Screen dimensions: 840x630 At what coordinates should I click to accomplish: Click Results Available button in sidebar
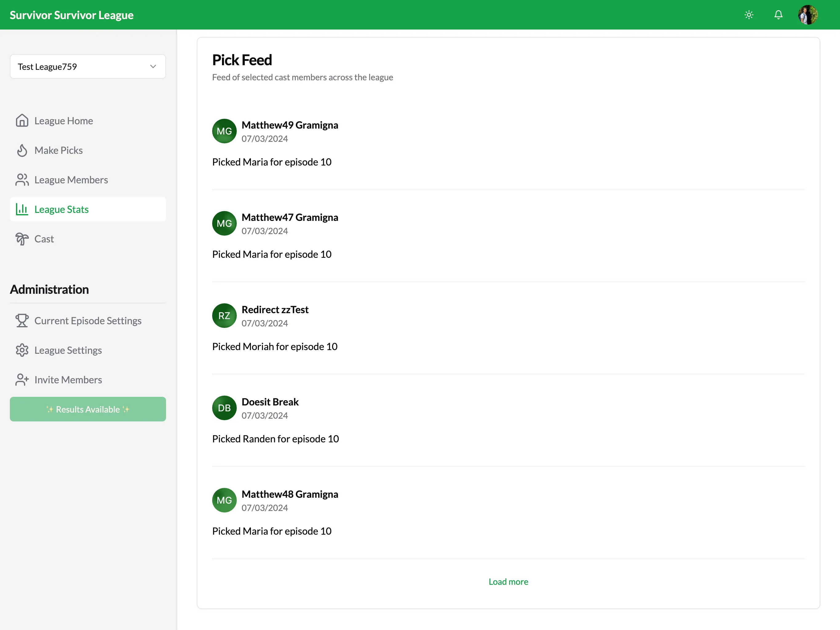pos(88,409)
